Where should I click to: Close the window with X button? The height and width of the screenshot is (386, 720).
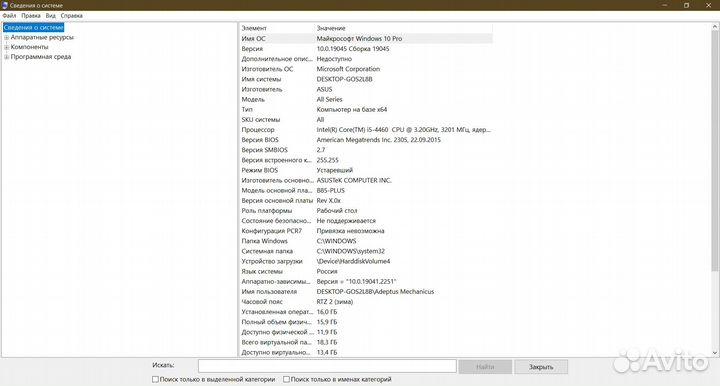pos(709,6)
